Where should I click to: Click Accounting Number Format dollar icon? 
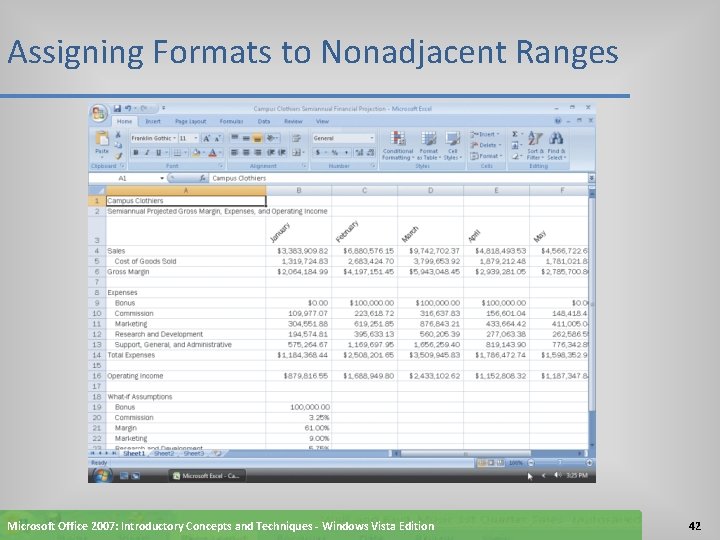(318, 152)
